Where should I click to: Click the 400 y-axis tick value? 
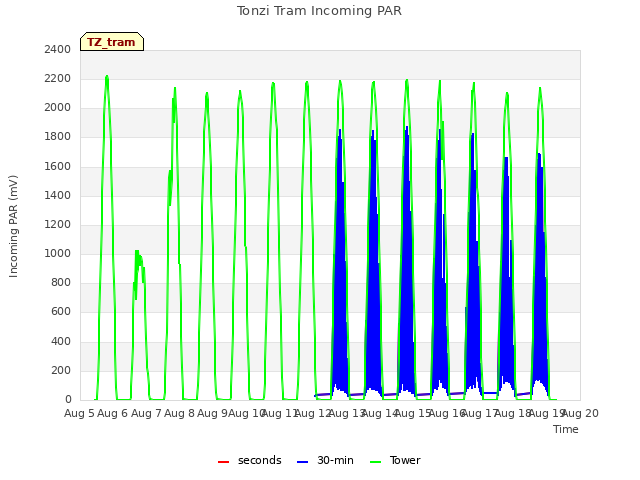point(61,341)
